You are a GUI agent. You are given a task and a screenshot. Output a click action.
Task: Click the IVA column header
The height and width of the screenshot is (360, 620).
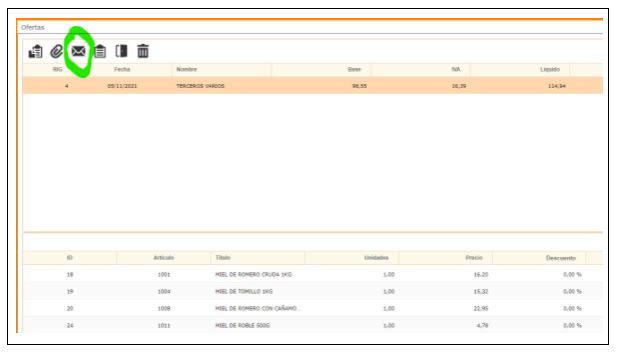456,69
